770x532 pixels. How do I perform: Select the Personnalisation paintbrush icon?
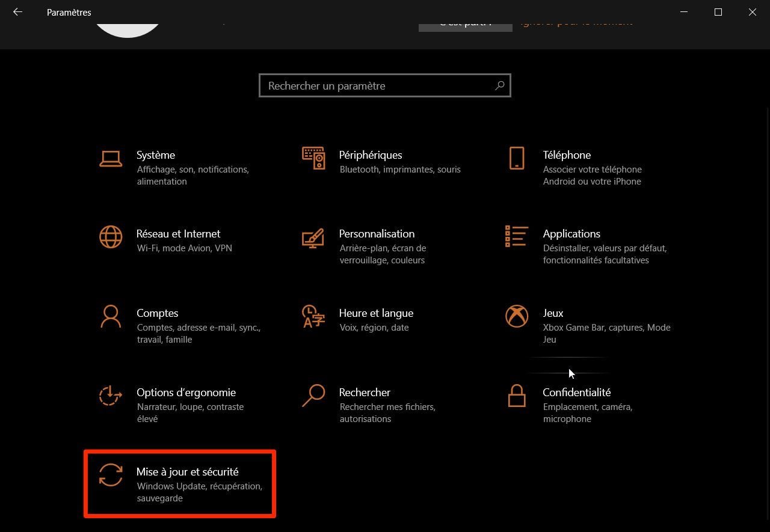point(313,237)
